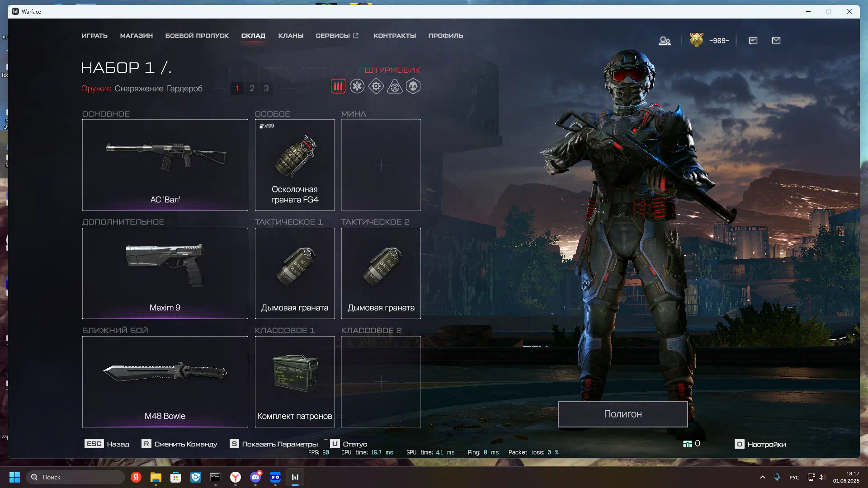Open the taskbar clock and date
Screen dimensions: 868x488
[846, 477]
